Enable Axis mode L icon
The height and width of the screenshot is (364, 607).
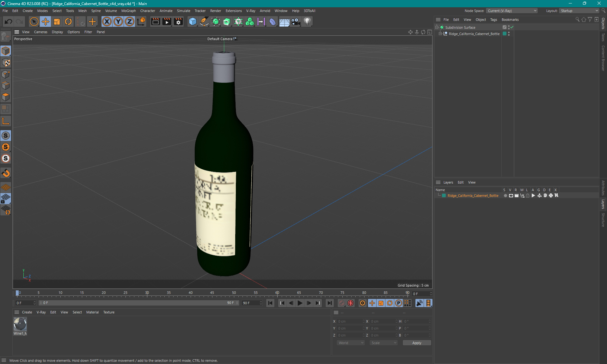pyautogui.click(x=6, y=121)
